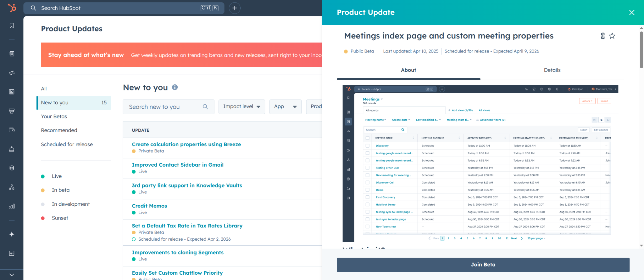Open the Development code sidebar icon
This screenshot has width=644, height=280.
click(x=12, y=253)
